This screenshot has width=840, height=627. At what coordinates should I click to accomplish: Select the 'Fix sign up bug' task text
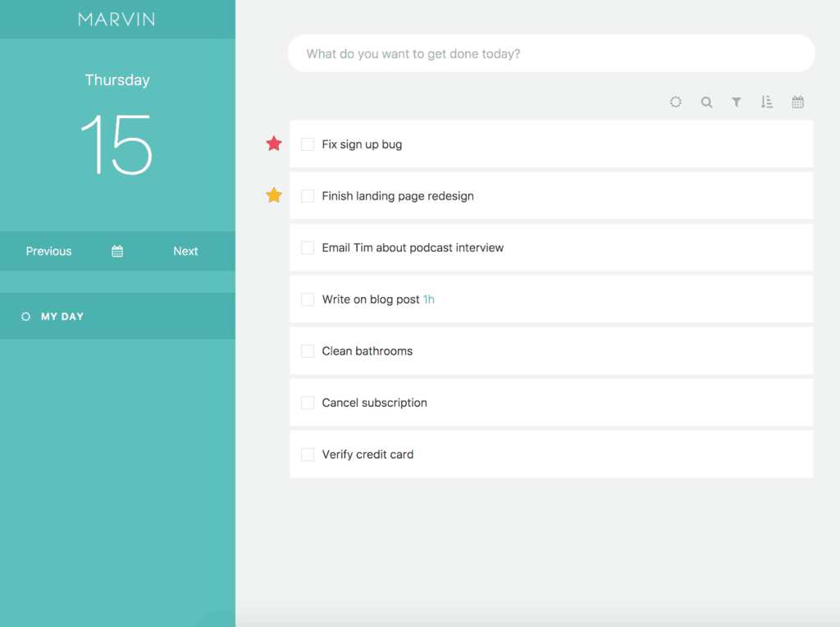click(362, 144)
